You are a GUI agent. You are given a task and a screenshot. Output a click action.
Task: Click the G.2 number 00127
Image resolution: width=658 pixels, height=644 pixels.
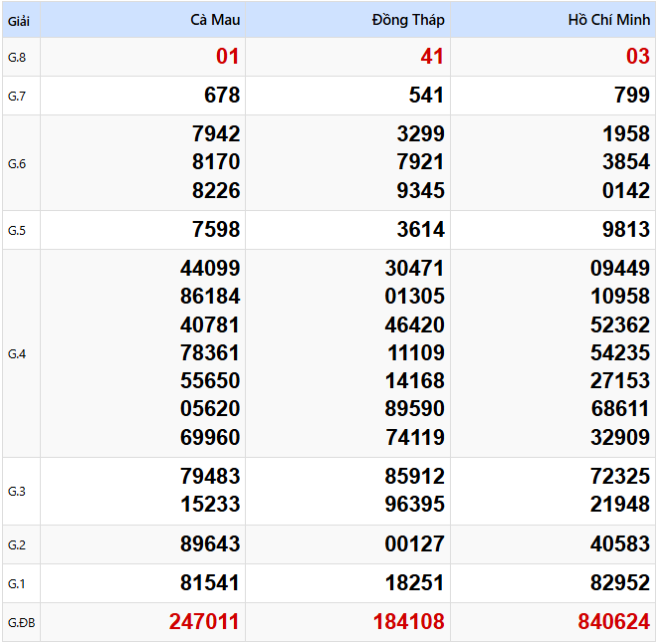[x=414, y=544]
